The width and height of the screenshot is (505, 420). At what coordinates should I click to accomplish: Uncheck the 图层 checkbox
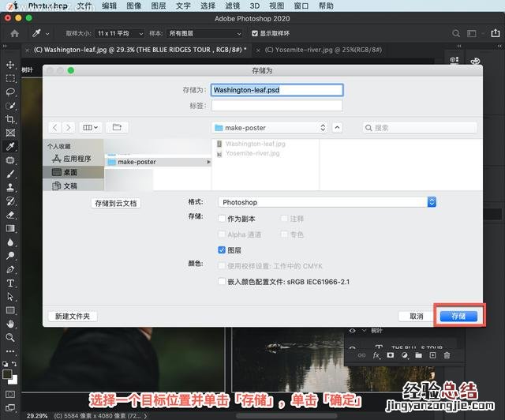click(x=222, y=249)
